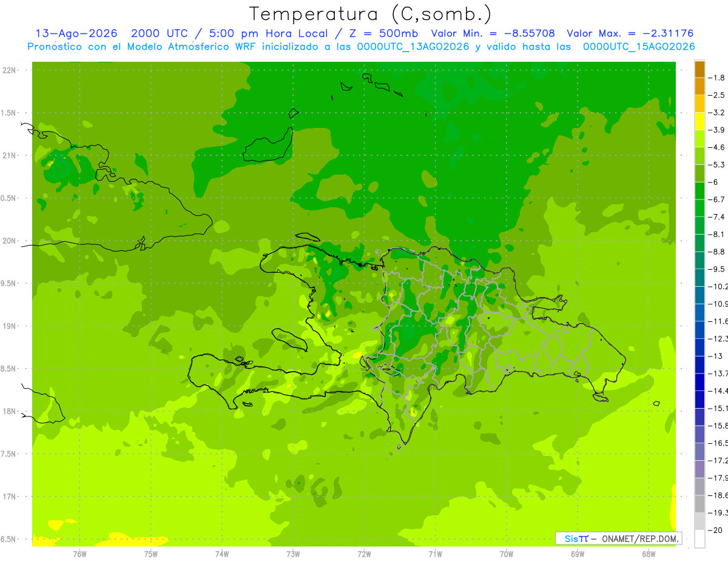Click the white swatch below -20
The width and height of the screenshot is (728, 562).
point(699,539)
